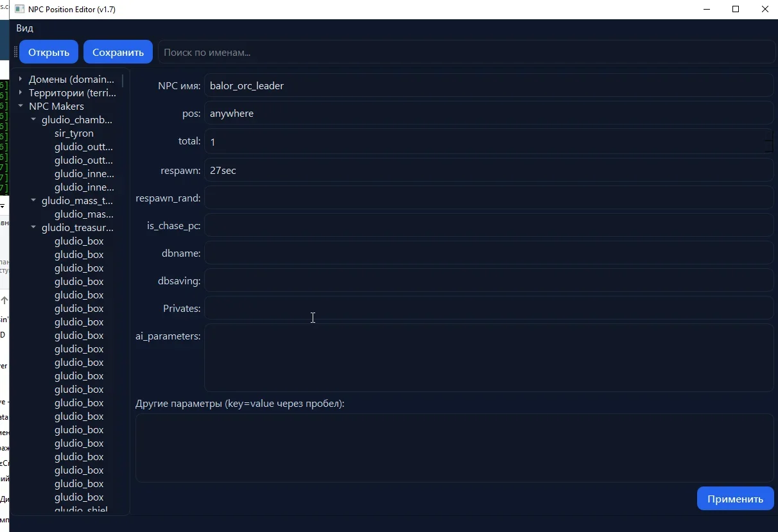Viewport: 778px width, 532px height.
Task: Click the tree panel vertical scrollbar
Action: pos(123,82)
